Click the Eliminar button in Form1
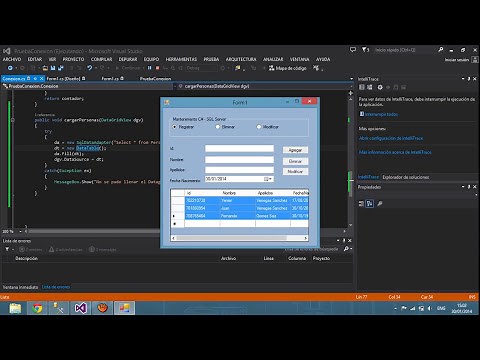The height and width of the screenshot is (360, 480). tap(295, 161)
